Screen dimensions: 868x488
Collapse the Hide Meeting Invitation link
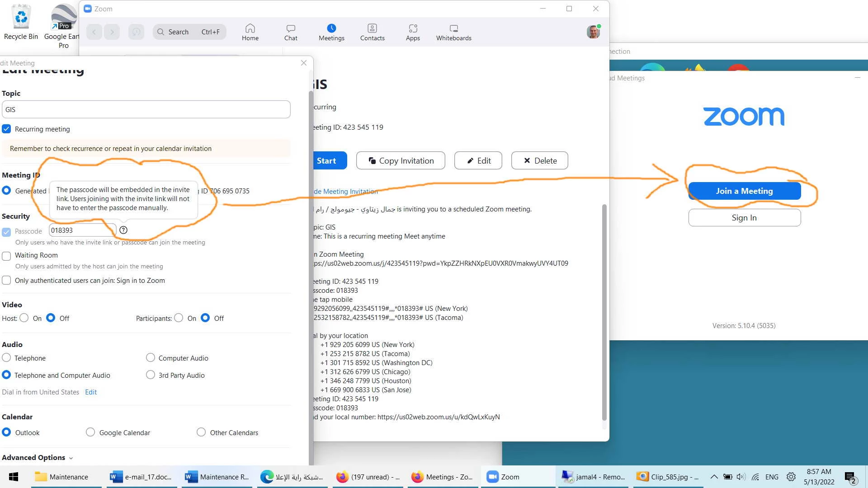click(346, 192)
